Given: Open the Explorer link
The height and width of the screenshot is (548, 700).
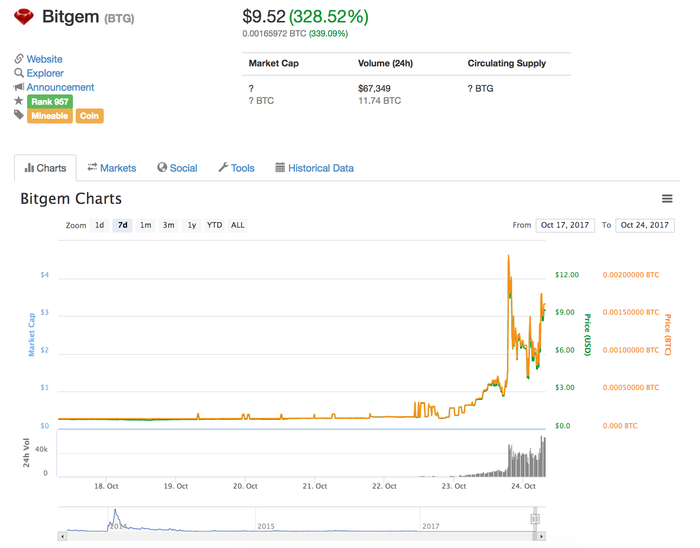Looking at the screenshot, I should [45, 73].
